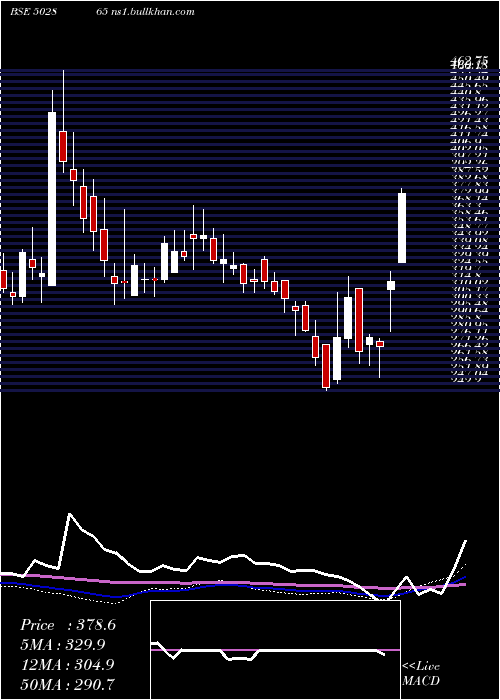Click inside the MACD indicator box

275,650
